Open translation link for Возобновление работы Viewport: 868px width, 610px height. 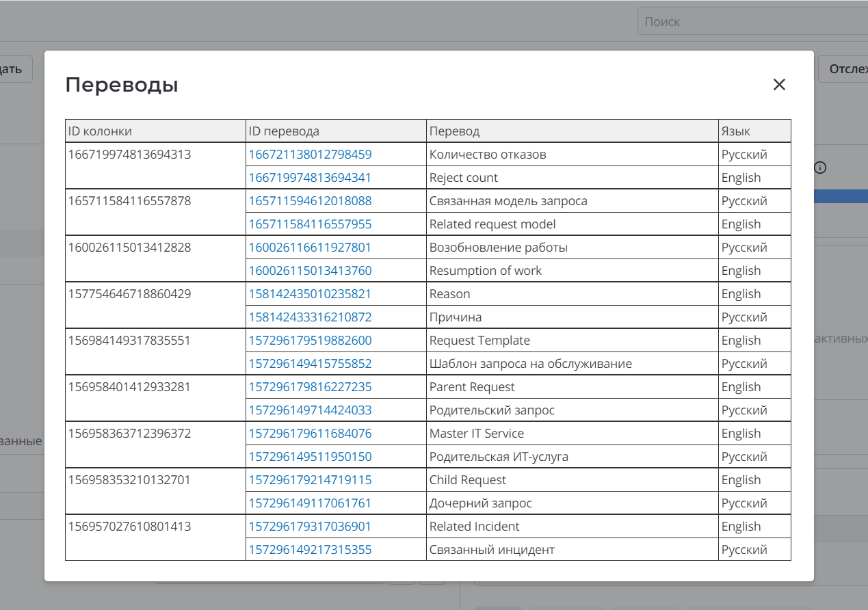pyautogui.click(x=310, y=248)
